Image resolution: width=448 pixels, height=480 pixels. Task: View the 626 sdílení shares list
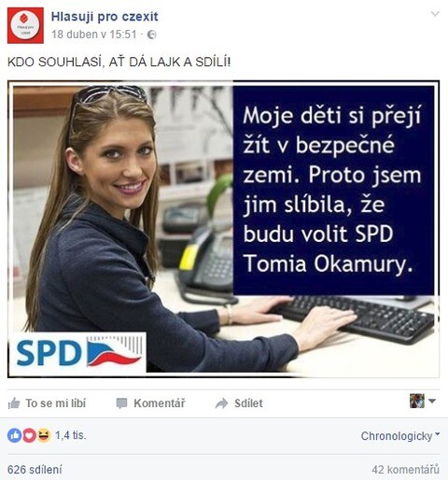(x=35, y=470)
